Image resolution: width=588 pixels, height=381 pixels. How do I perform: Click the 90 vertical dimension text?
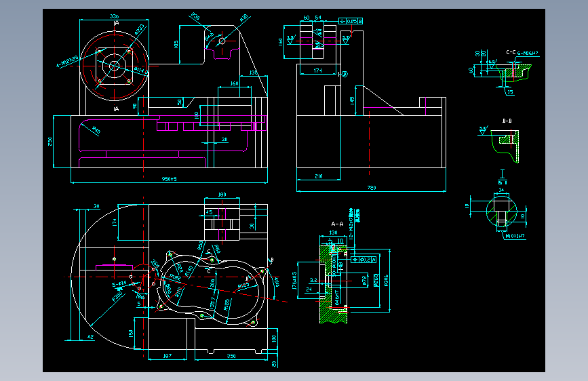tap(135, 106)
